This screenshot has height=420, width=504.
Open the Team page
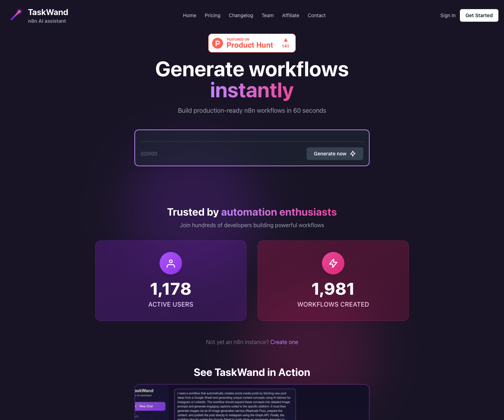(268, 15)
